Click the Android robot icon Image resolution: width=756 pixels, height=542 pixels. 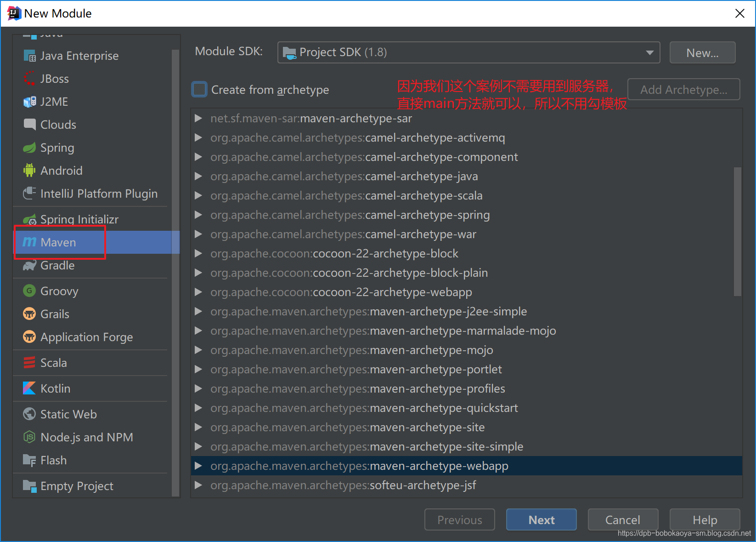[x=29, y=171]
